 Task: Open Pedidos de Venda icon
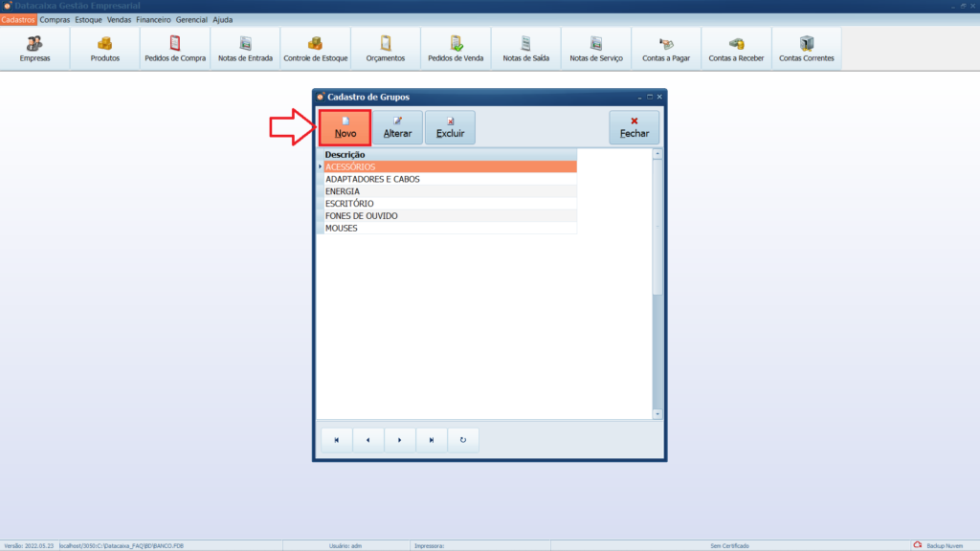click(456, 48)
